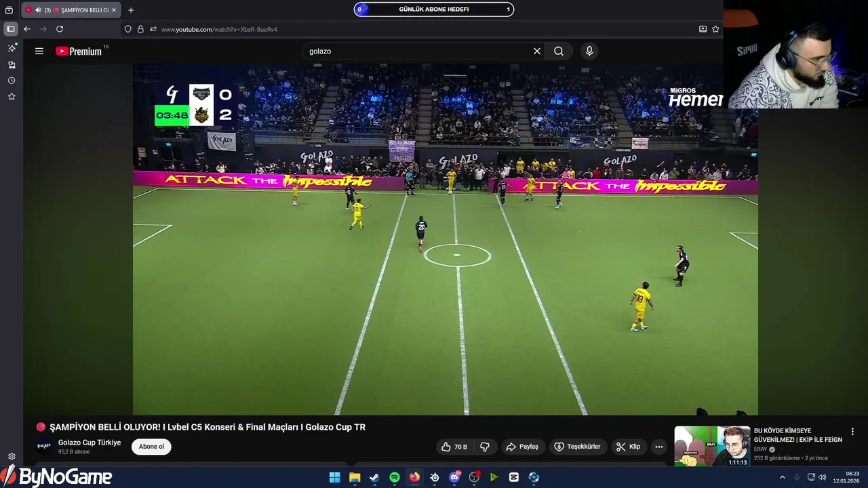This screenshot has width=868, height=488.
Task: Open green arrow app on taskbar
Action: [494, 477]
